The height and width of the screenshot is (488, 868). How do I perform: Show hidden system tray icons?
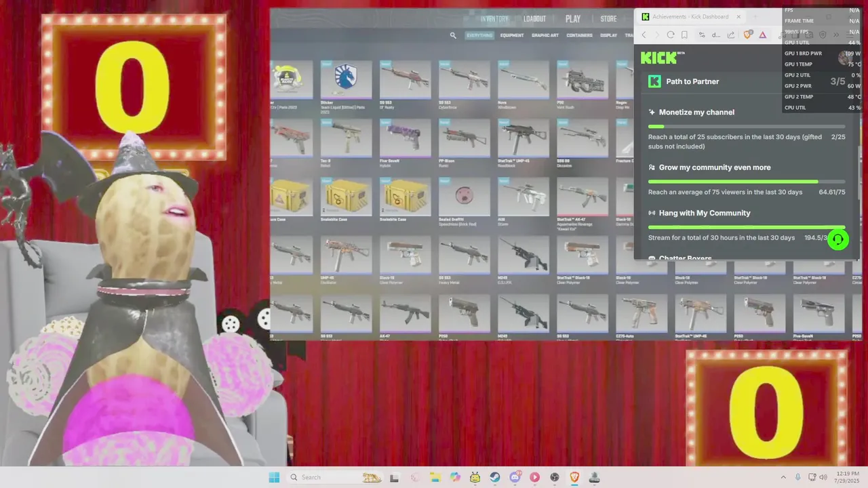click(783, 477)
